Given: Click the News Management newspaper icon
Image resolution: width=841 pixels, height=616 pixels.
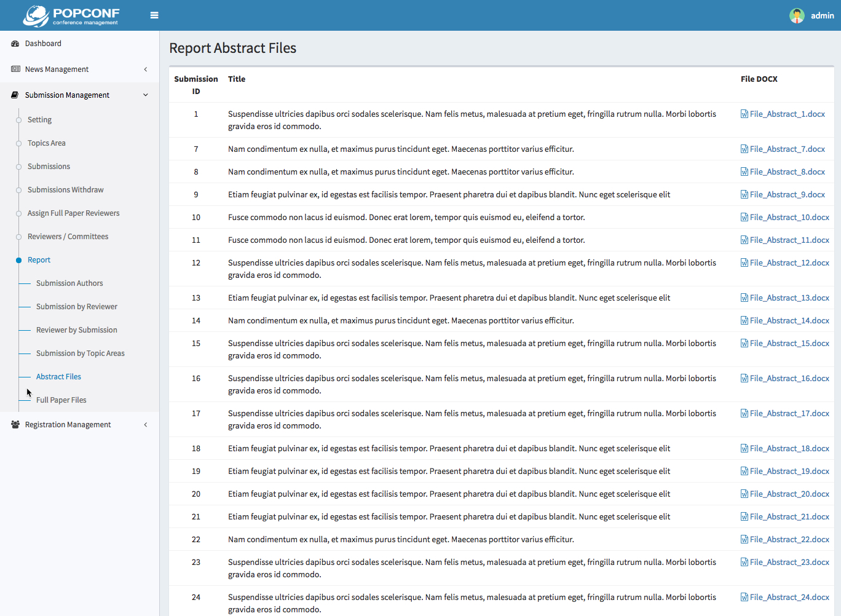Looking at the screenshot, I should click(x=15, y=69).
